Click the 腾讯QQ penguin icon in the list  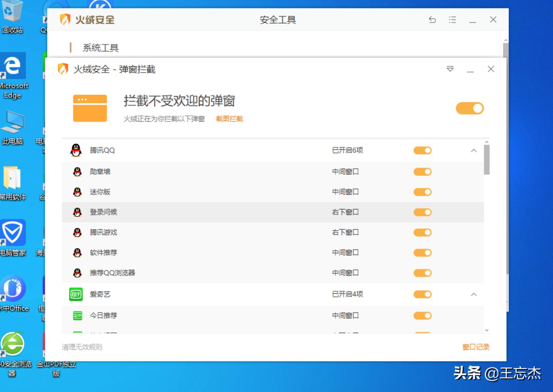(x=76, y=150)
